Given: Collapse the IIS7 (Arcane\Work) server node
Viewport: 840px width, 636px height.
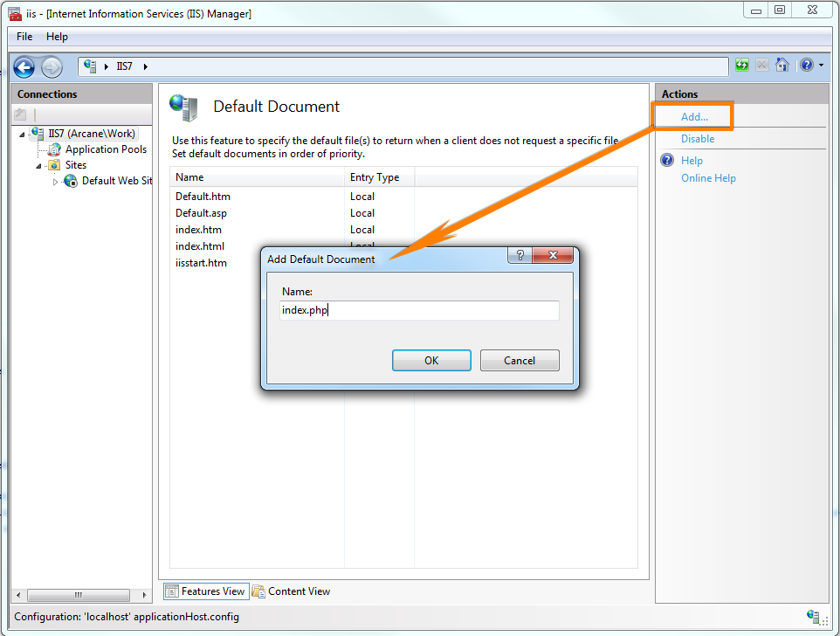Looking at the screenshot, I should click(22, 135).
